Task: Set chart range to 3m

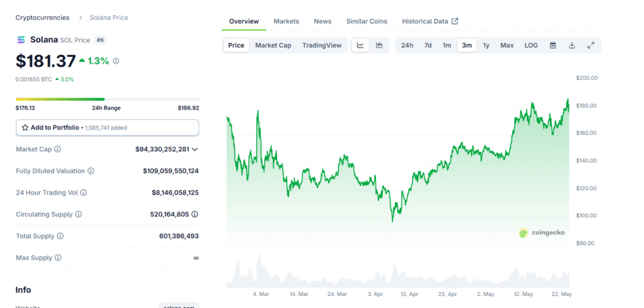Action: (467, 45)
